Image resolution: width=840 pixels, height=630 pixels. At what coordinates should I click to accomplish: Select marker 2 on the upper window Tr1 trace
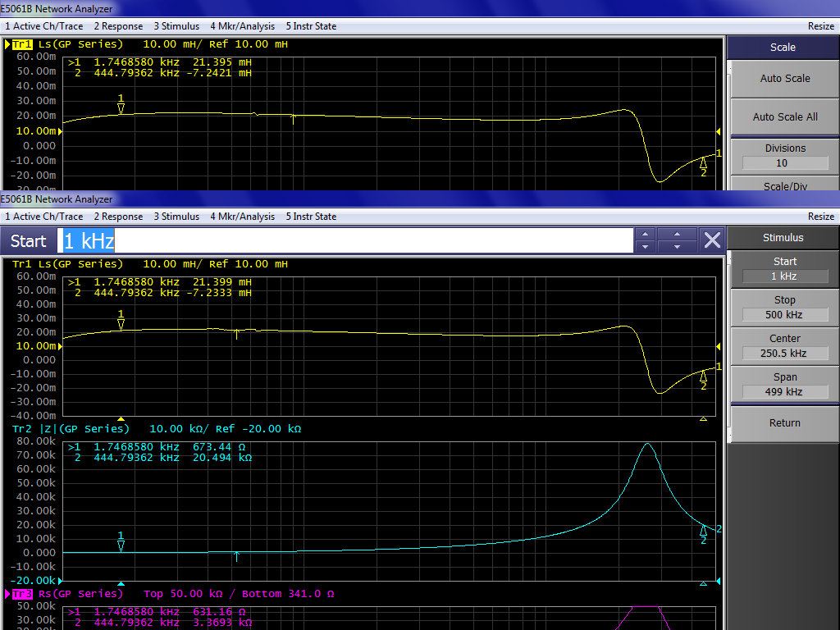click(x=703, y=167)
